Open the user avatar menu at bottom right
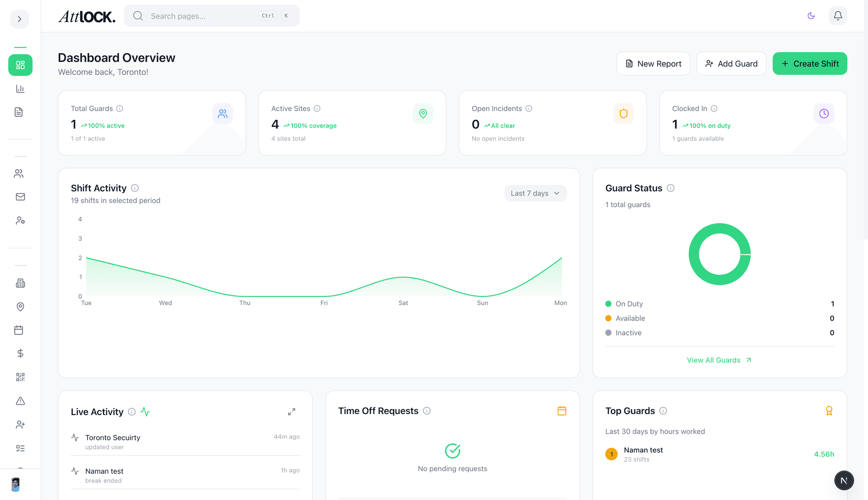 (x=844, y=480)
